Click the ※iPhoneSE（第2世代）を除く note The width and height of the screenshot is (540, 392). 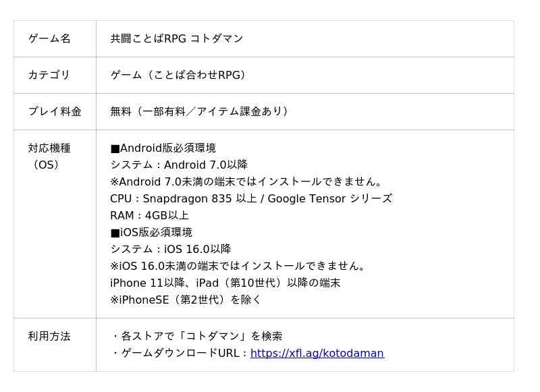click(185, 300)
